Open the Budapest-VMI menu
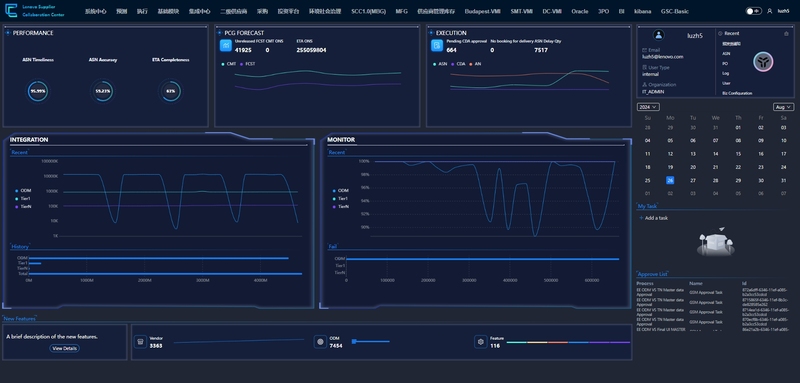This screenshot has width=800, height=383. tap(482, 11)
